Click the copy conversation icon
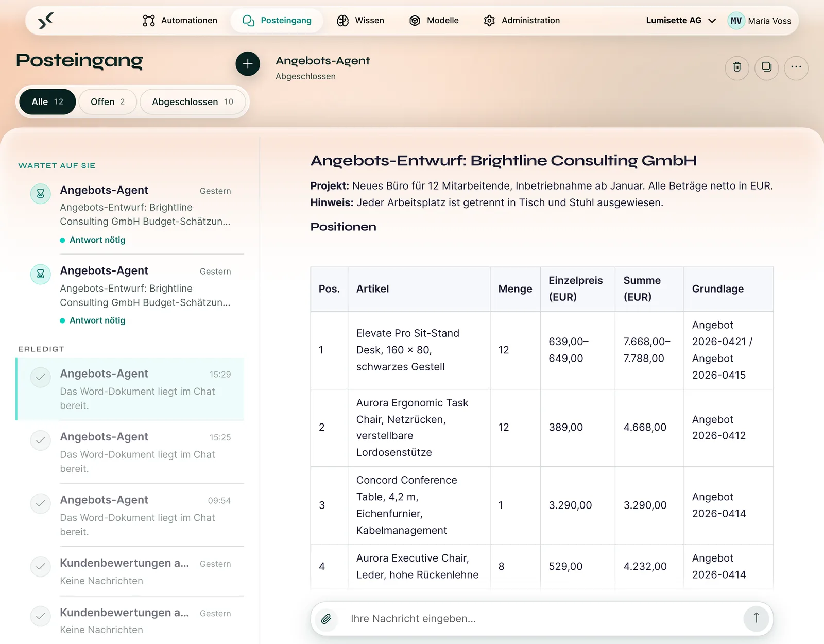Image resolution: width=824 pixels, height=644 pixels. click(x=766, y=67)
